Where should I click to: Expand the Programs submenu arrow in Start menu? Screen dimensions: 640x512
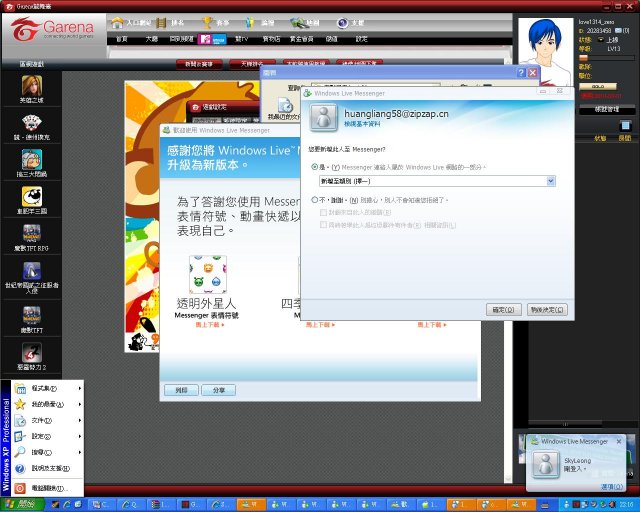click(x=80, y=388)
